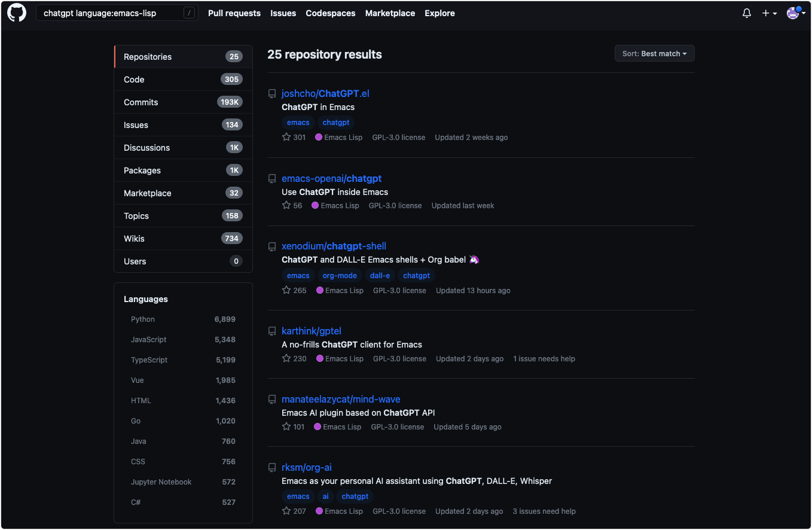Filter results by Vue language
This screenshot has height=530, width=812.
(183, 380)
